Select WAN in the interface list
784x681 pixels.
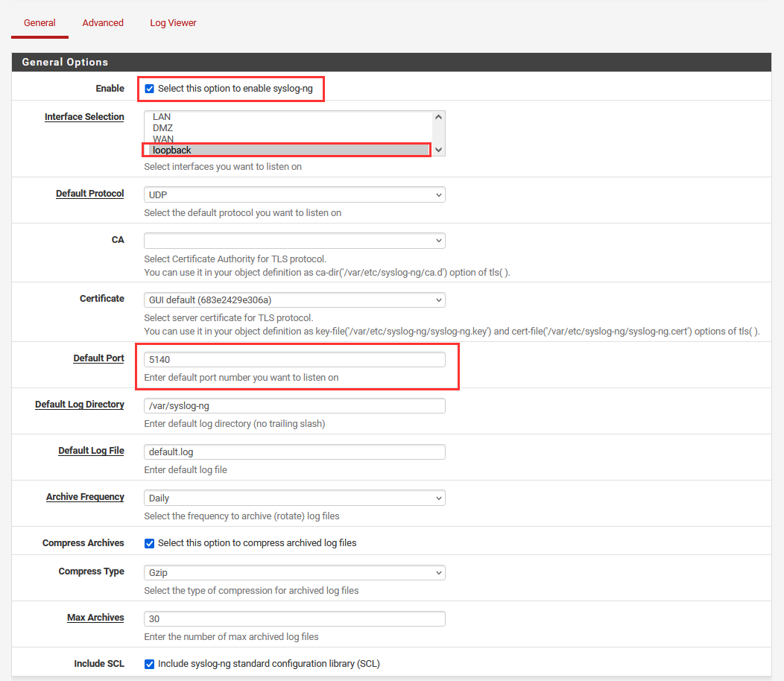pos(288,139)
